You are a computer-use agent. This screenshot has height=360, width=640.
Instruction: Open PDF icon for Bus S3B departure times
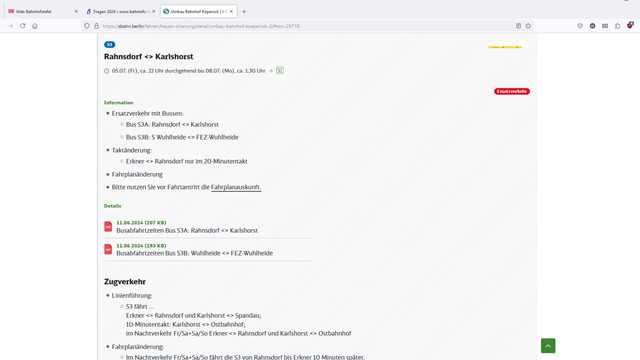(108, 249)
